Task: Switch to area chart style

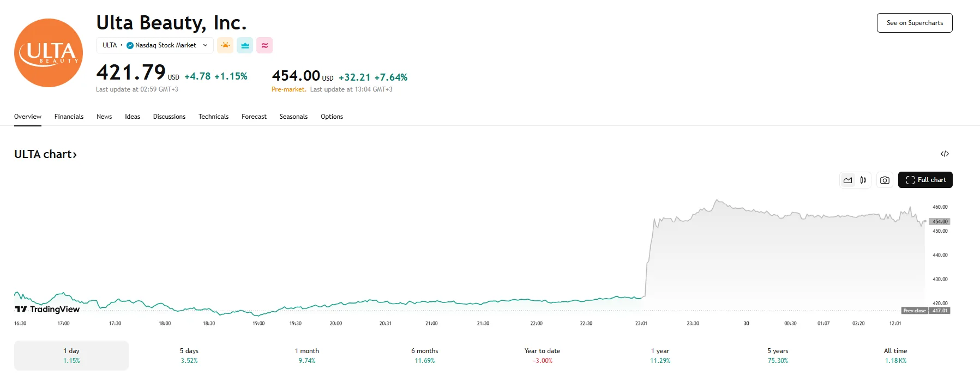Action: point(847,180)
